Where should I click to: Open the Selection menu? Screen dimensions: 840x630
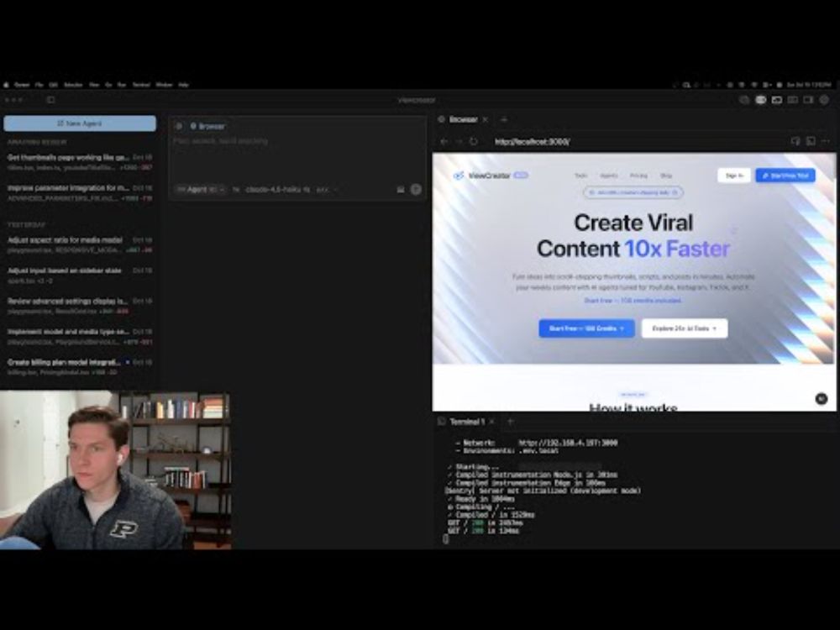(x=73, y=85)
